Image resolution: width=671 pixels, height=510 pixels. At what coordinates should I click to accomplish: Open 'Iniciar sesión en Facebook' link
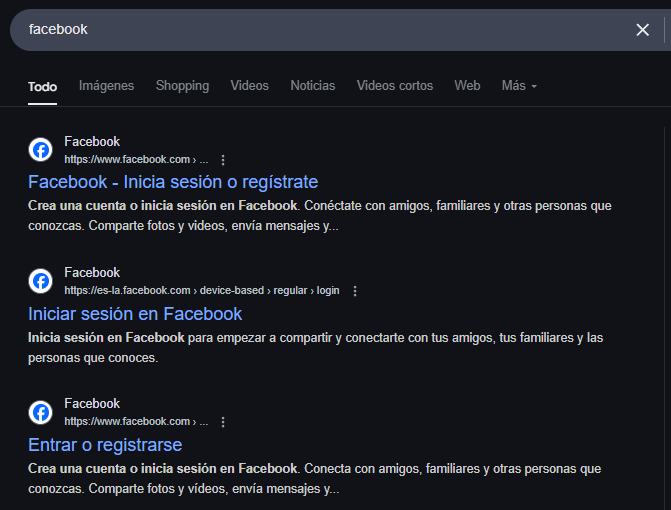pos(135,313)
